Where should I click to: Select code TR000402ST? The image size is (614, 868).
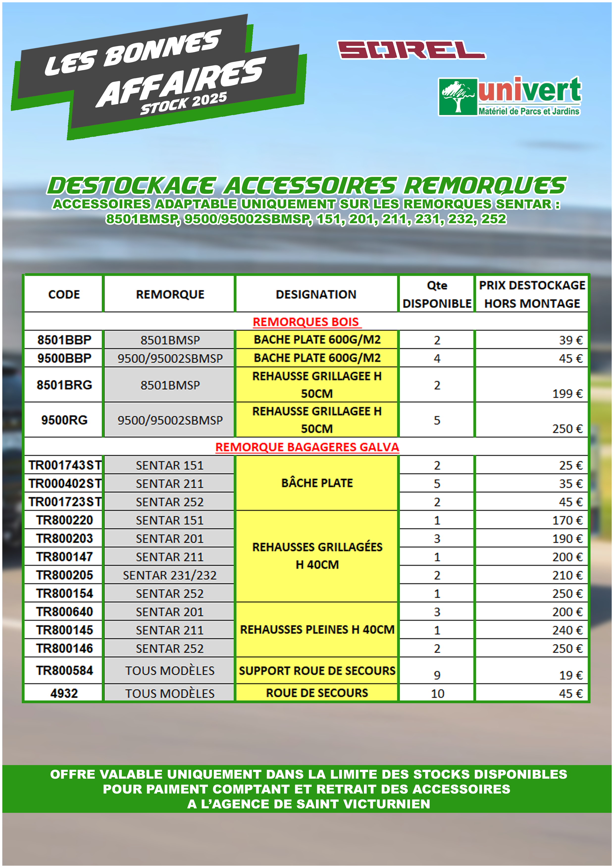tap(65, 483)
